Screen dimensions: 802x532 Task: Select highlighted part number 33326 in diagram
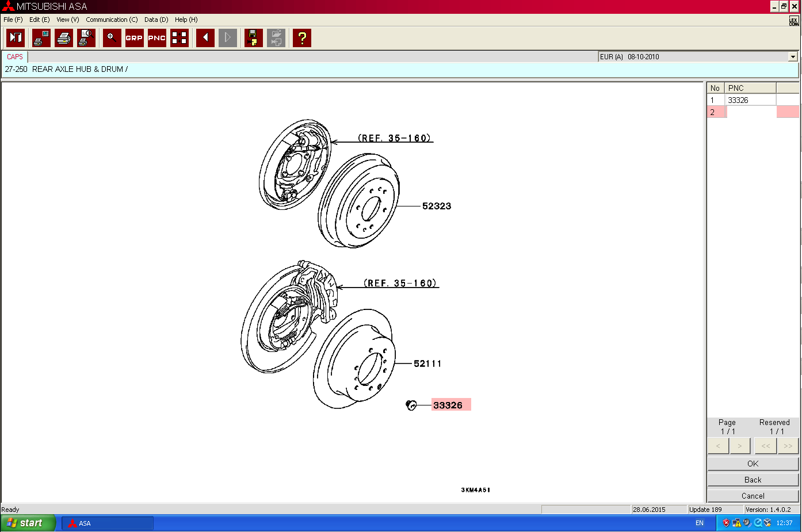(451, 405)
